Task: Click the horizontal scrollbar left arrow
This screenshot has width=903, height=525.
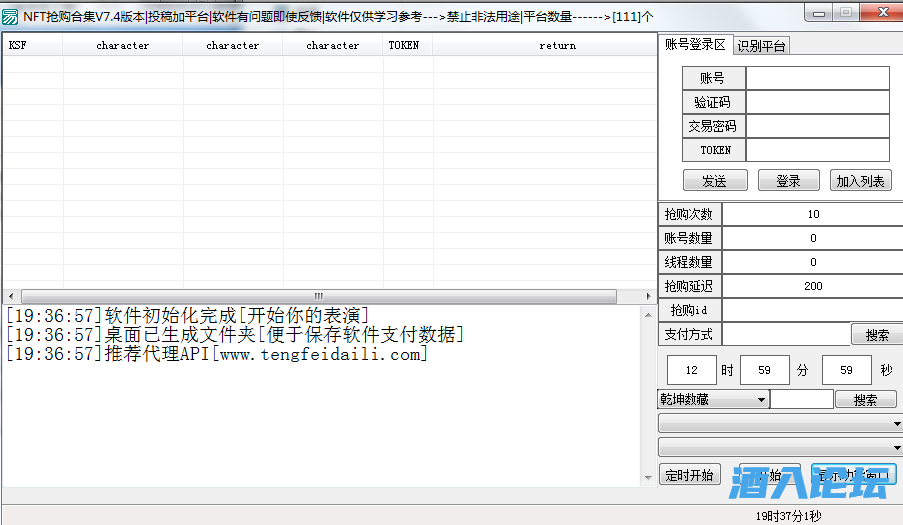Action: click(12, 296)
